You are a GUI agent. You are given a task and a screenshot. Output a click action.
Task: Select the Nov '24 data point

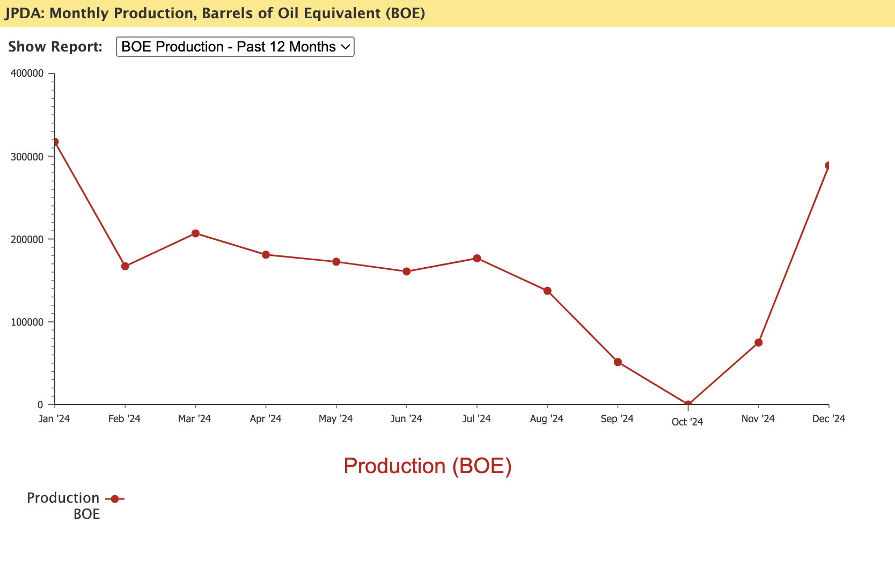[758, 342]
